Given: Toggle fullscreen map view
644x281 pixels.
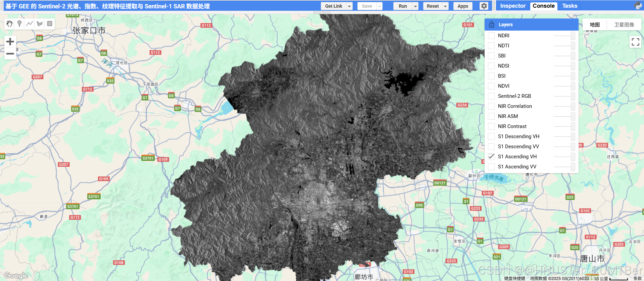Looking at the screenshot, I should (x=635, y=42).
